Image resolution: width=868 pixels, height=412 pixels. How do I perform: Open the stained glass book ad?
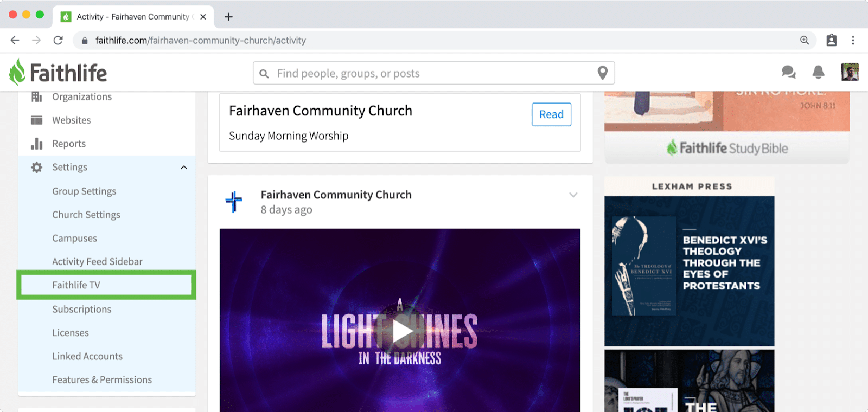(690, 381)
